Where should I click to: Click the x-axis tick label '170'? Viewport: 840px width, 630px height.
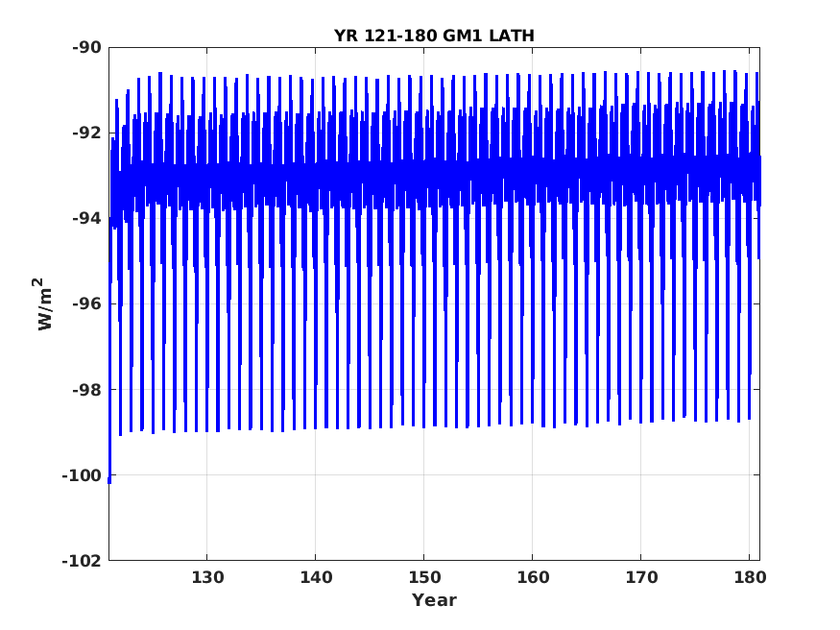point(641,577)
